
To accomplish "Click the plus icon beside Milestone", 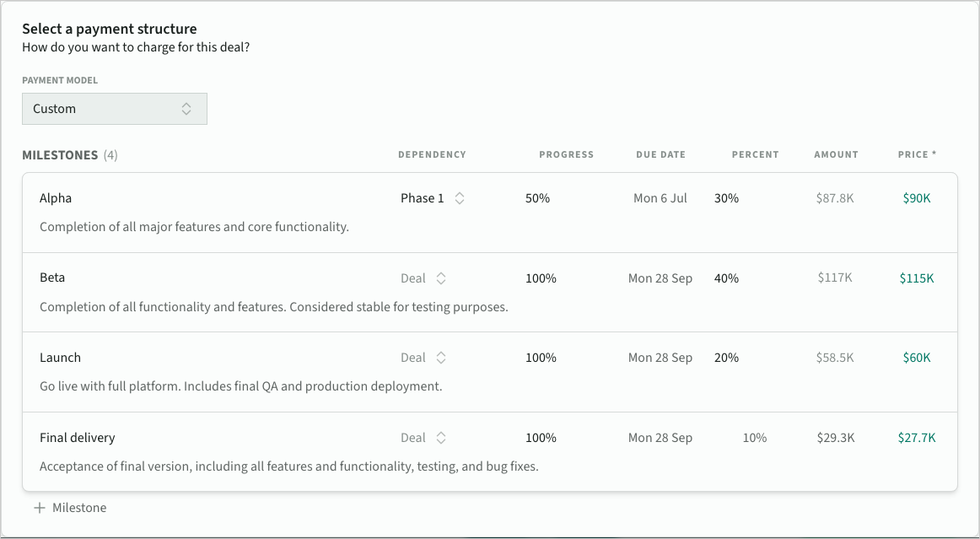I will pos(39,508).
